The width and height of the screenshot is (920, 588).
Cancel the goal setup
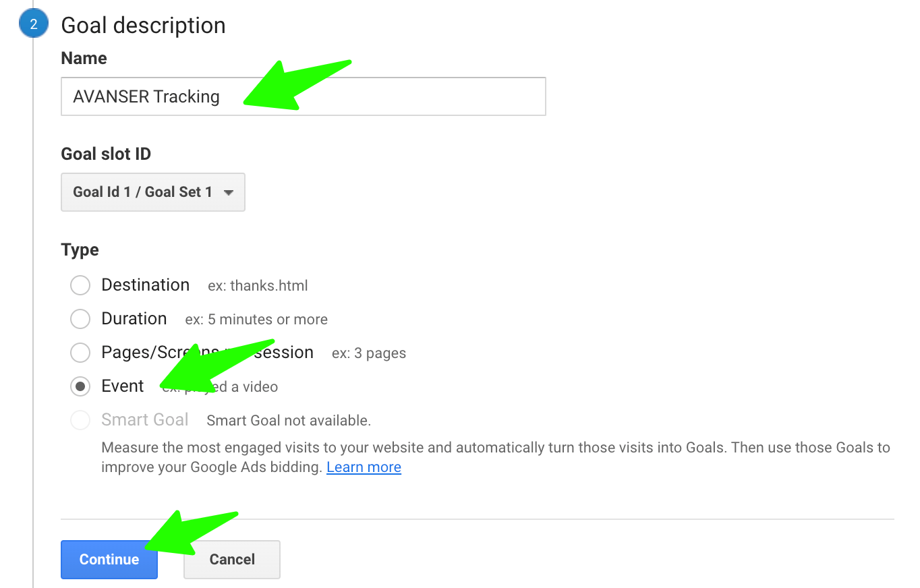232,559
